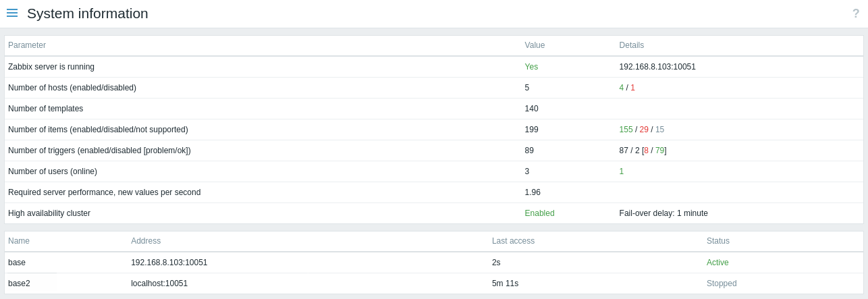The width and height of the screenshot is (868, 299).
Task: Select enabled items count 155
Action: click(x=626, y=130)
